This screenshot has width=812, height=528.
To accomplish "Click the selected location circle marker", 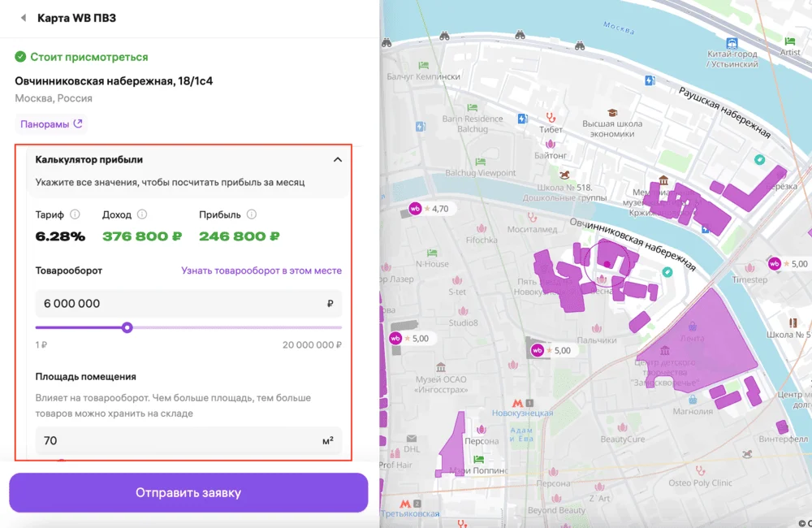I will (607, 264).
